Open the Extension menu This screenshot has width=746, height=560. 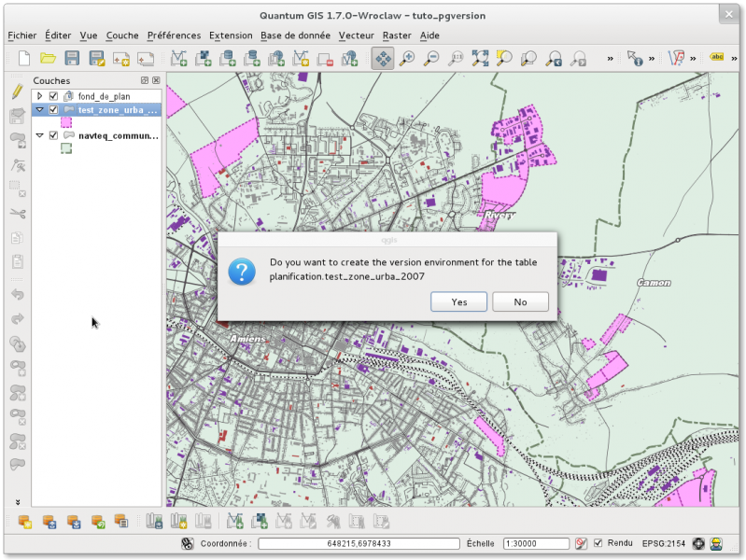231,35
